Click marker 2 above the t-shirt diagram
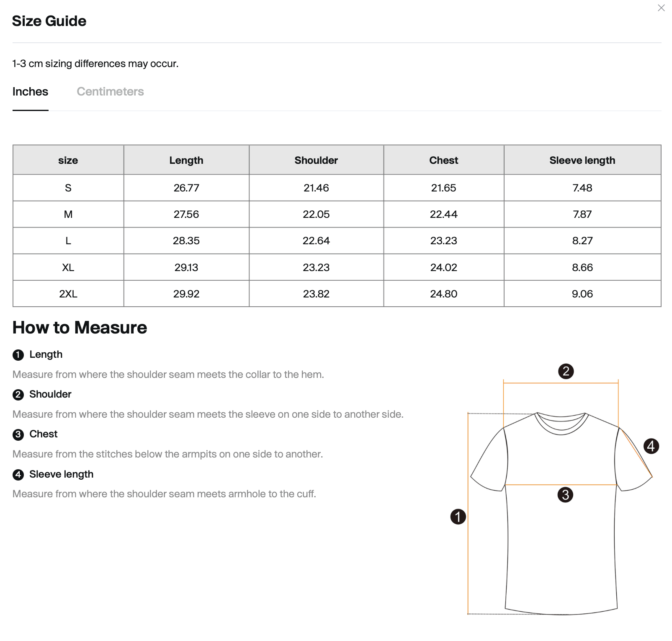Screen dimensions: 672x641 click(x=566, y=371)
